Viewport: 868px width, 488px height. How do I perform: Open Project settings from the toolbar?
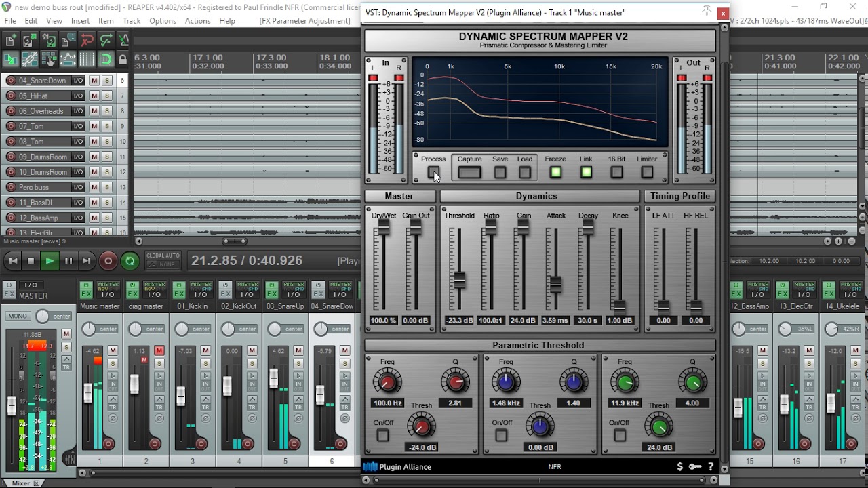click(x=68, y=40)
